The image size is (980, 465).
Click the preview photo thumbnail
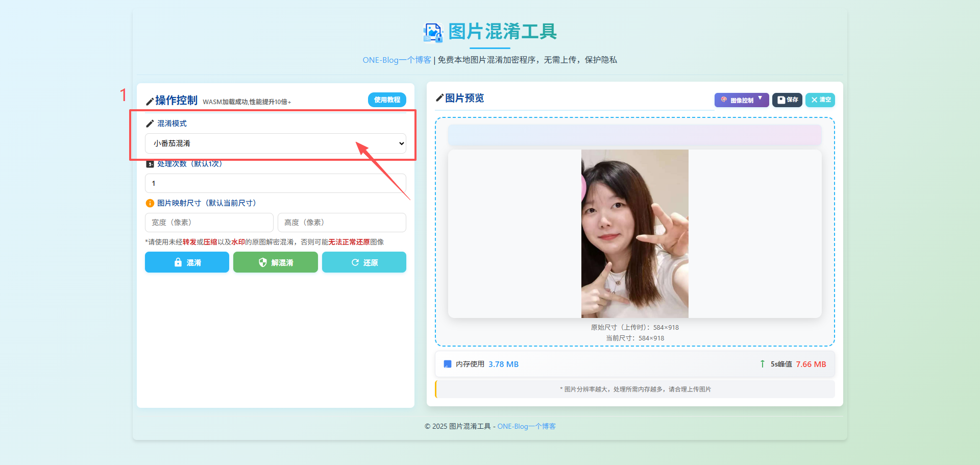pyautogui.click(x=634, y=234)
